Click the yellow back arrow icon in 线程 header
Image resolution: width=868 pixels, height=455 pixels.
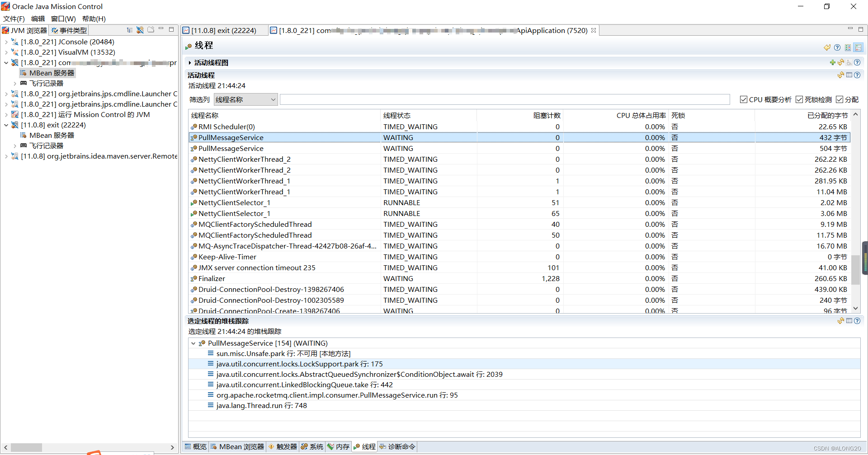coord(827,47)
